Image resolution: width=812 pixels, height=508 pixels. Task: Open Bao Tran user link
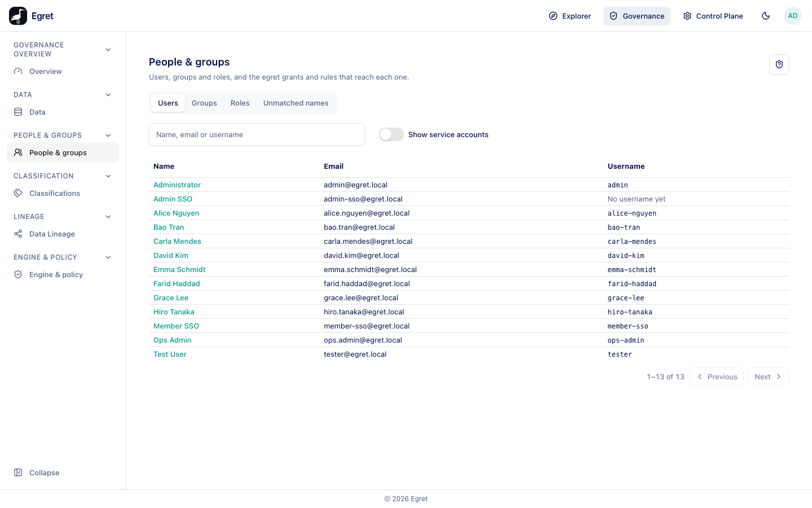169,227
